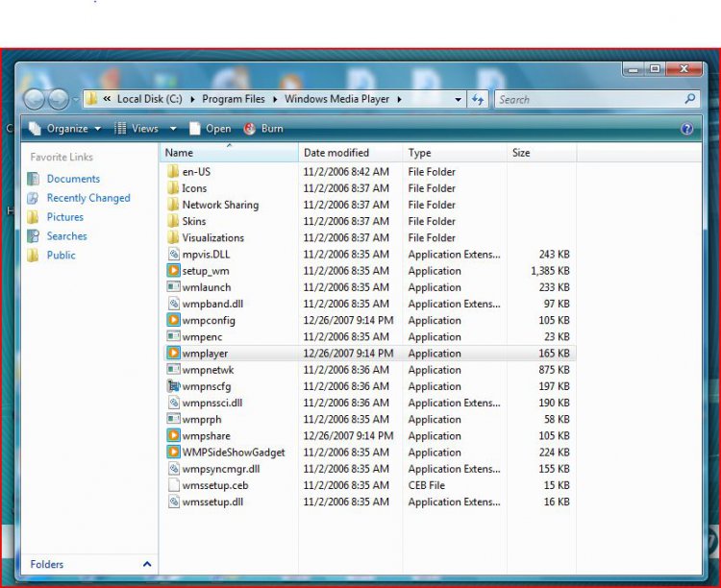The image size is (721, 588).
Task: Click the Searches icon in sidebar
Action: click(33, 236)
